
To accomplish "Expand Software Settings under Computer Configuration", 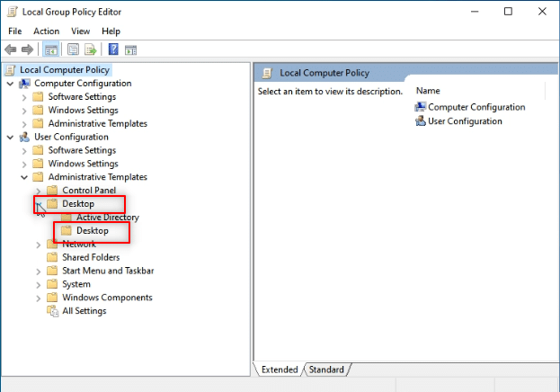I will (24, 97).
